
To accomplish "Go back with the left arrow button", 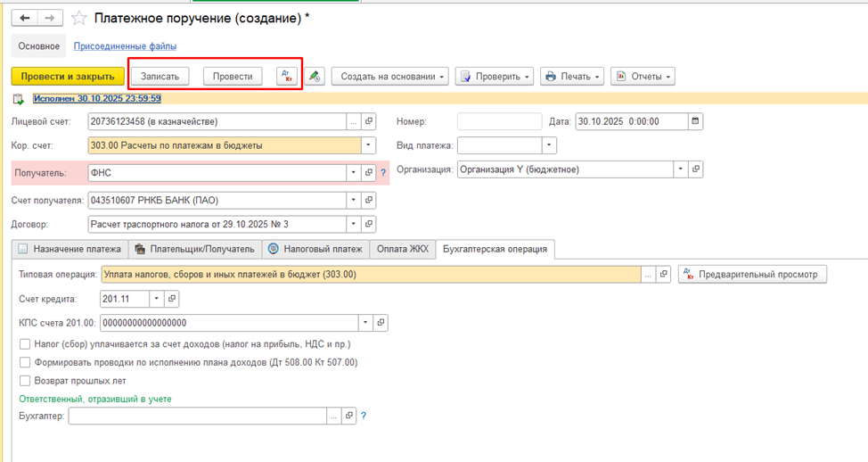I will 24,18.
